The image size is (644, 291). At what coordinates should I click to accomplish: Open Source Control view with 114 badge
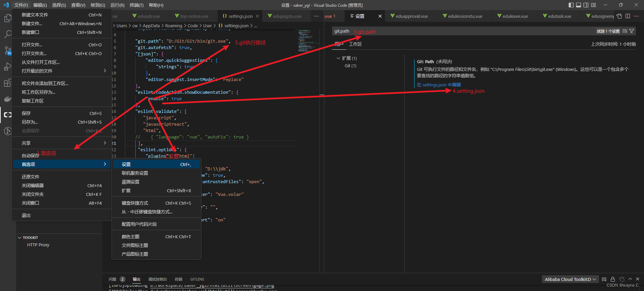[x=8, y=50]
